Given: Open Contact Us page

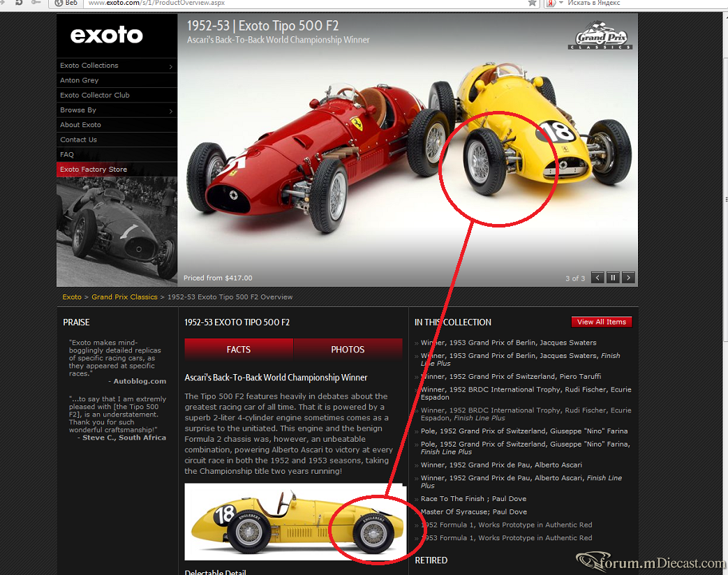Looking at the screenshot, I should pos(117,140).
